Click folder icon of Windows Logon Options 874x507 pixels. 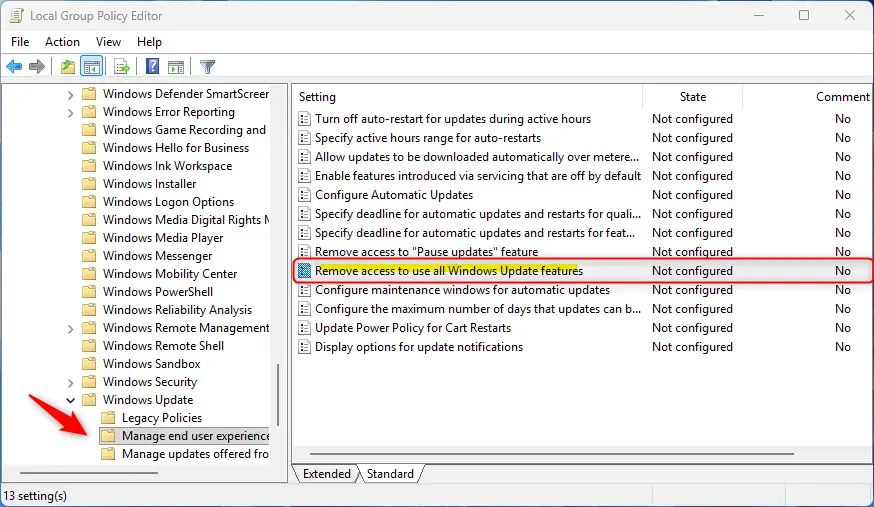89,202
